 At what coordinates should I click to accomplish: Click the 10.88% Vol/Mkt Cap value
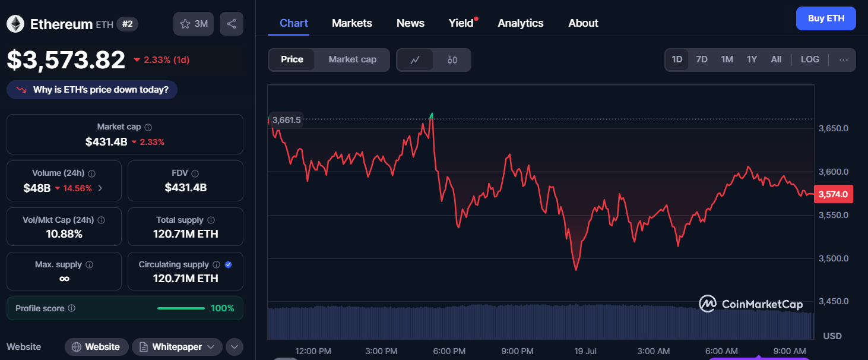pos(64,234)
